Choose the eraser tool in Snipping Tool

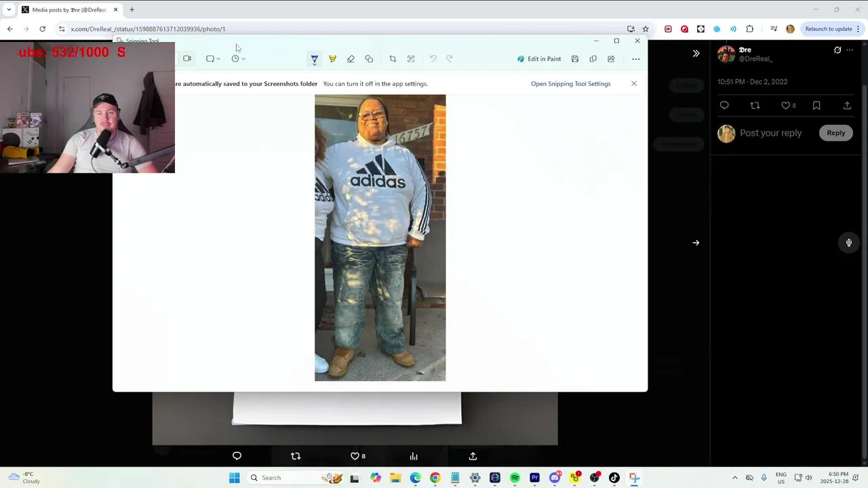point(351,59)
